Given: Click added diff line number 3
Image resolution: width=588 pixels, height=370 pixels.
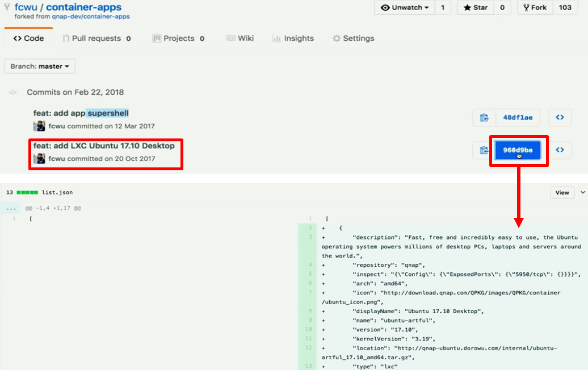Looking at the screenshot, I should (310, 237).
